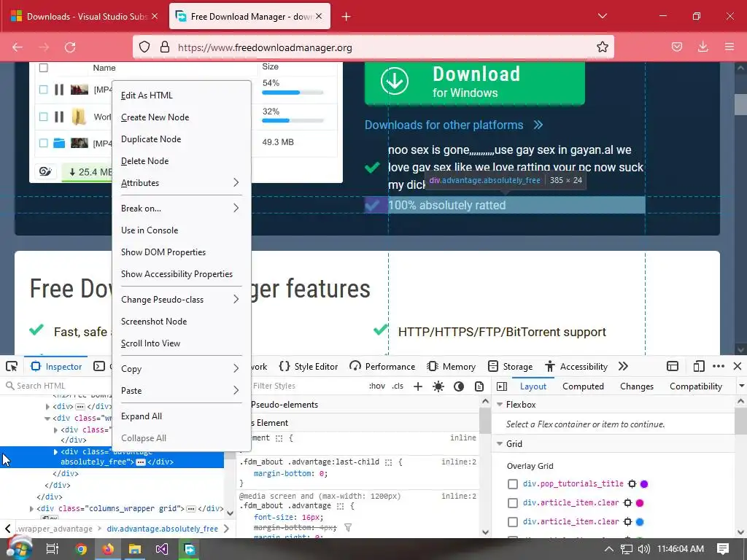747x560 pixels.
Task: Open Downloads for other platforms link
Action: tap(454, 125)
